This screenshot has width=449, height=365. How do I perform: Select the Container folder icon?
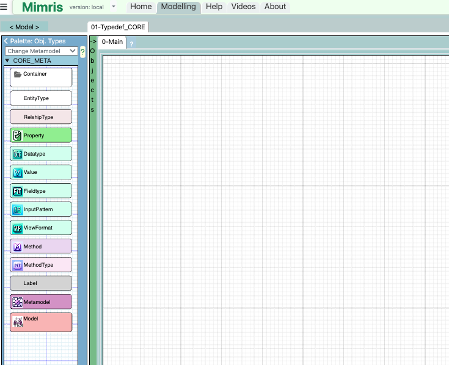[18, 74]
